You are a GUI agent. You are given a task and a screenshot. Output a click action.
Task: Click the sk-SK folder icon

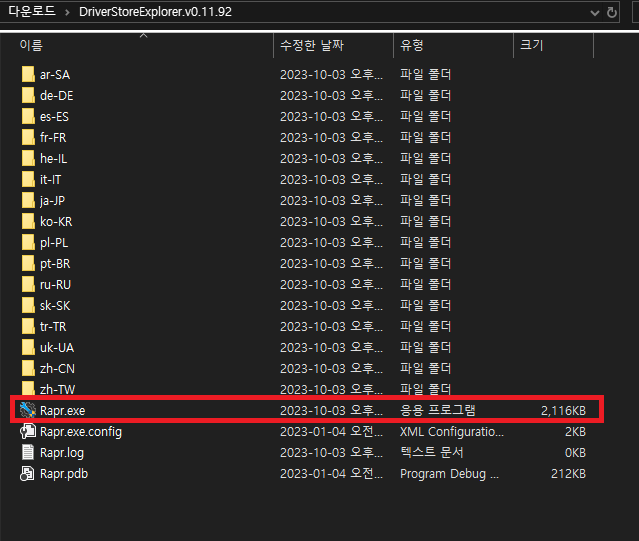28,306
